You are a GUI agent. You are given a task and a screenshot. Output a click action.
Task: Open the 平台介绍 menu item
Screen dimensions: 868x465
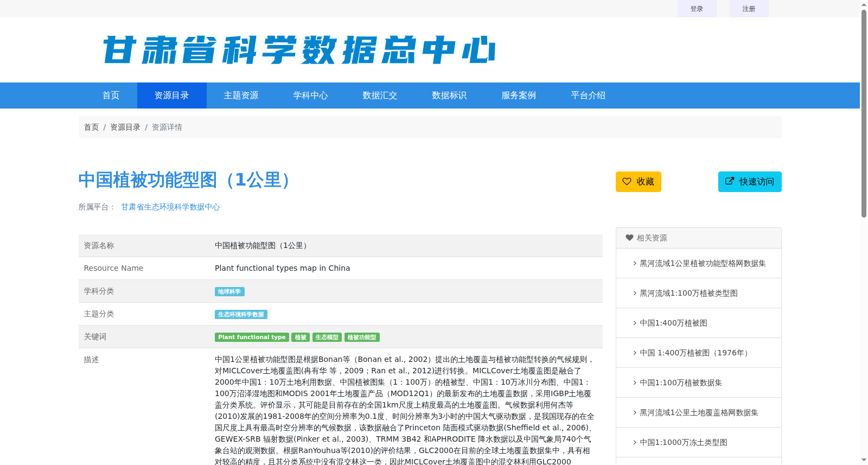589,95
